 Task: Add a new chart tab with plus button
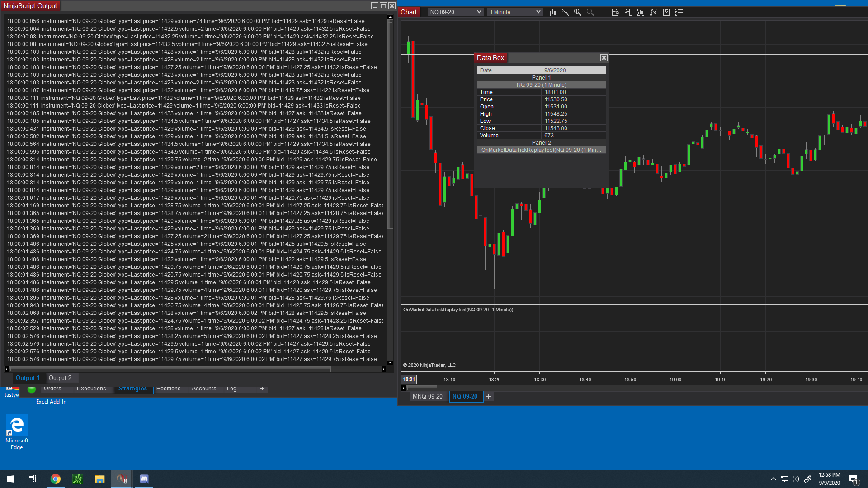(x=489, y=396)
